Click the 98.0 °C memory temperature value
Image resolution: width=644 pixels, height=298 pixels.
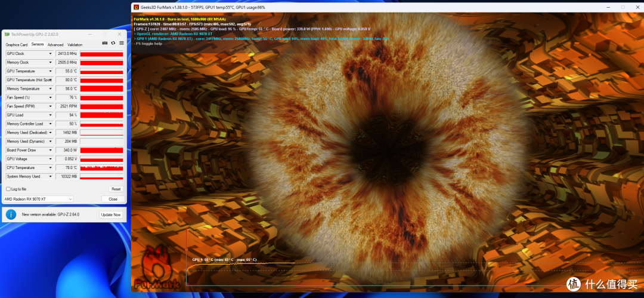67,88
